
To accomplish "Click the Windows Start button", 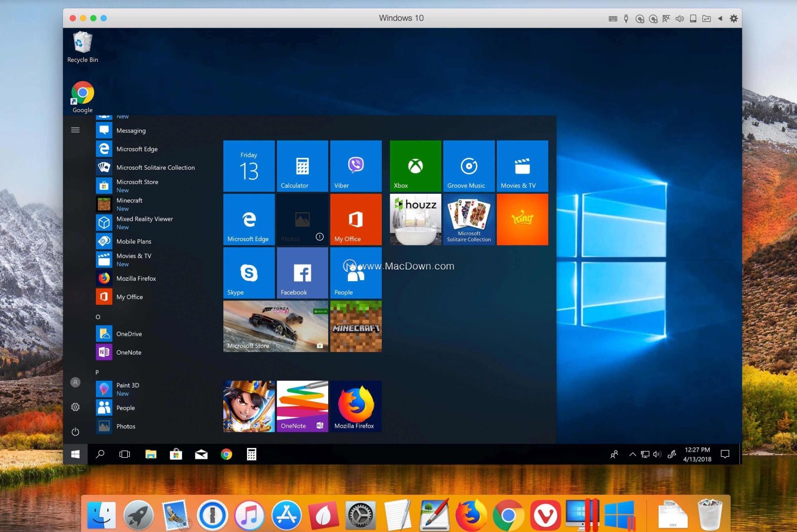I will [75, 454].
